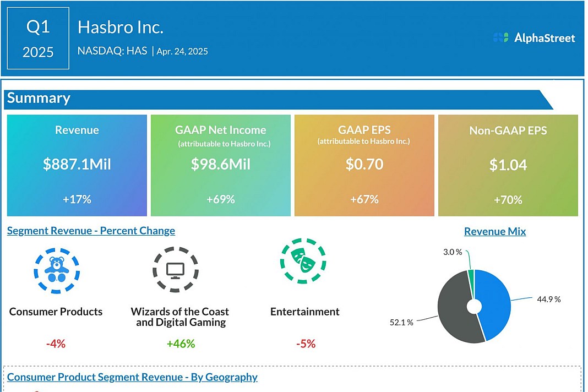
Task: Click the NASDAQ: HAS ticker text
Action: pos(112,51)
